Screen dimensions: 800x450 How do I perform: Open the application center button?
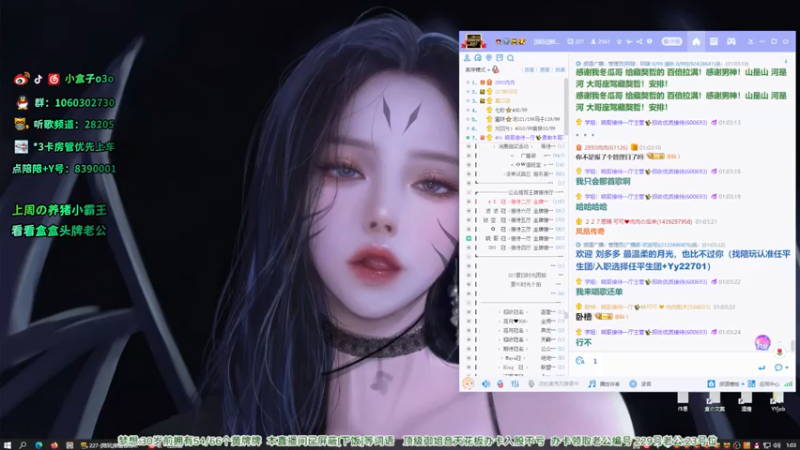(763, 384)
